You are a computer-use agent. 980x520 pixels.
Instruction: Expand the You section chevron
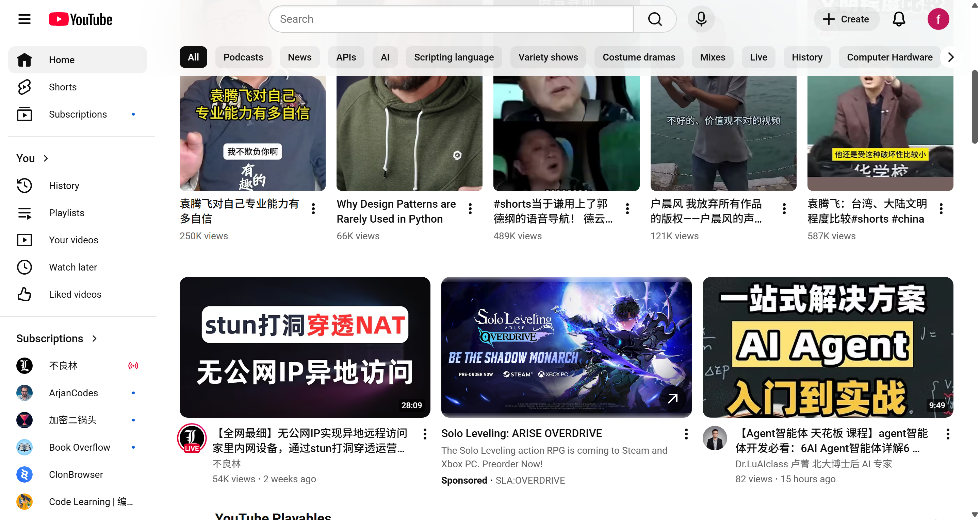click(46, 158)
